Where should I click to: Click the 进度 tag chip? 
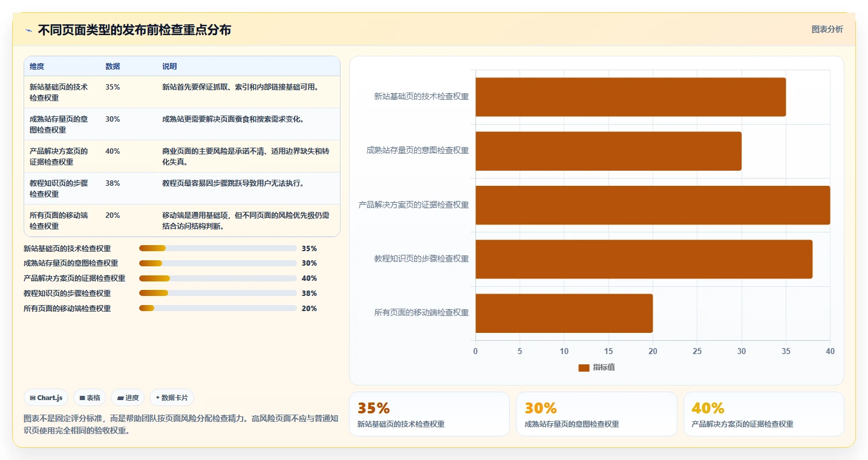click(128, 398)
